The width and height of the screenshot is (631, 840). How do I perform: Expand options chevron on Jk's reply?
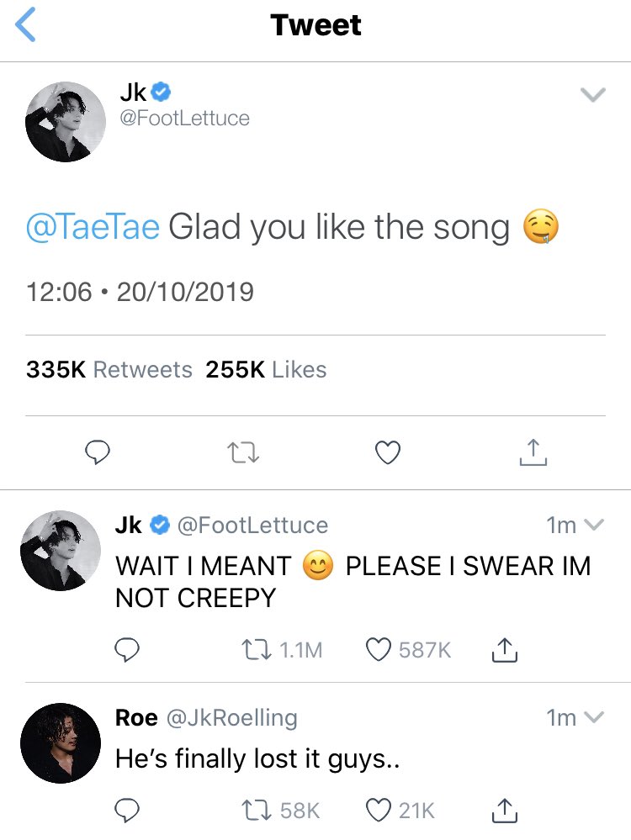pyautogui.click(x=593, y=525)
